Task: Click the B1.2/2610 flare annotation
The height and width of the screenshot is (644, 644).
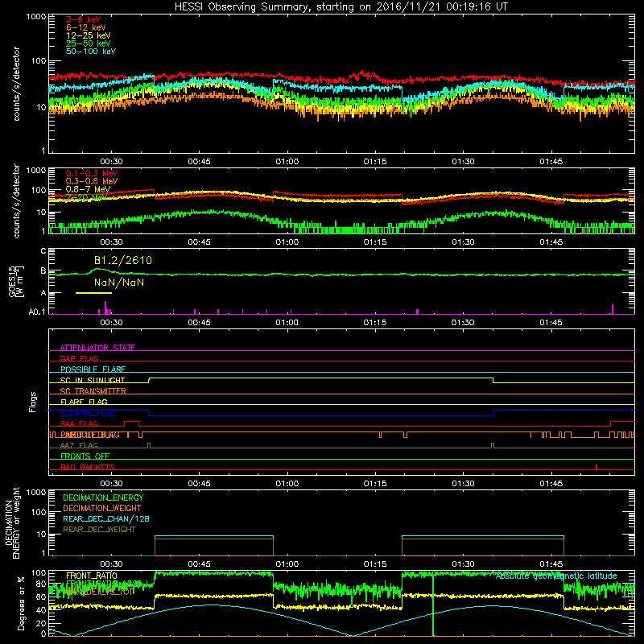Action: pyautogui.click(x=123, y=260)
